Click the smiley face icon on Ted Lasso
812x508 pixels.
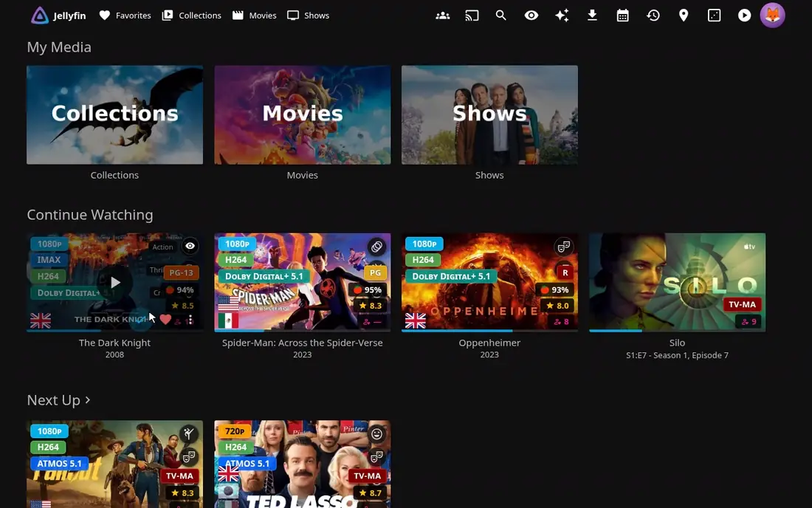[376, 434]
